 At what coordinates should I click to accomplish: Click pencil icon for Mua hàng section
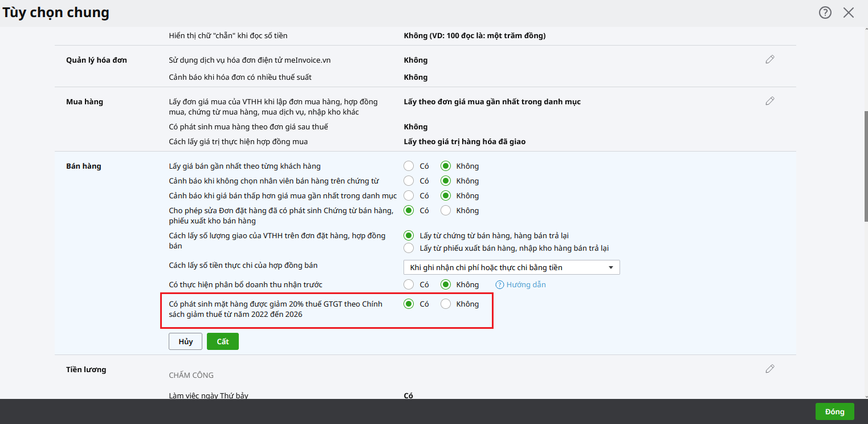click(770, 101)
